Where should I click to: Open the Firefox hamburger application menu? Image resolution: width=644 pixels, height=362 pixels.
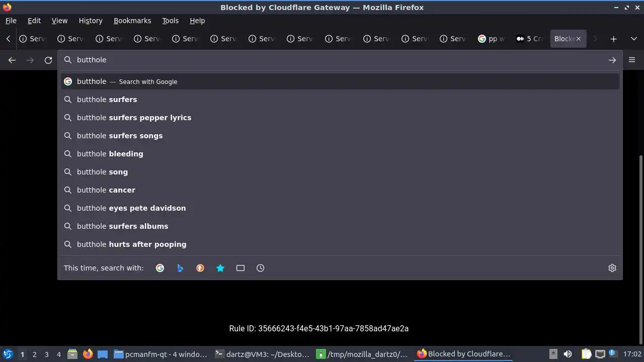[x=632, y=60]
